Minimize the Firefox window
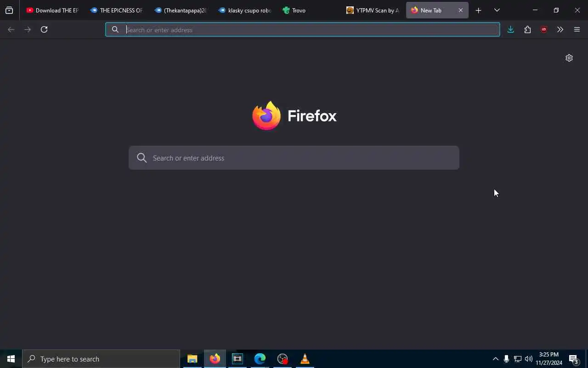588x368 pixels. 535,10
